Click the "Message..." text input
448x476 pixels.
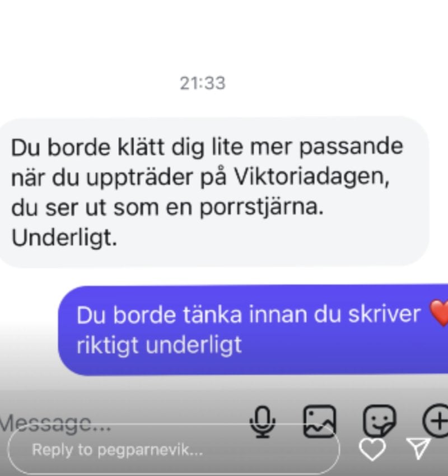pos(56,423)
